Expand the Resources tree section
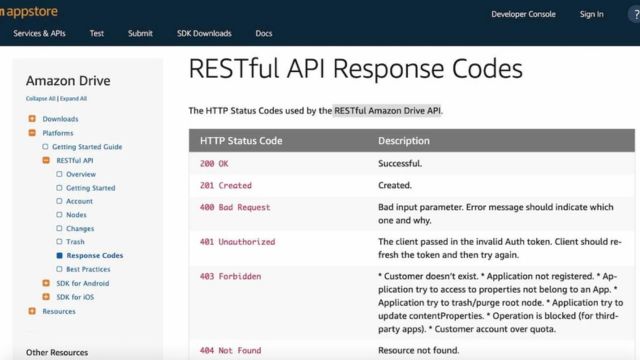 coord(32,311)
